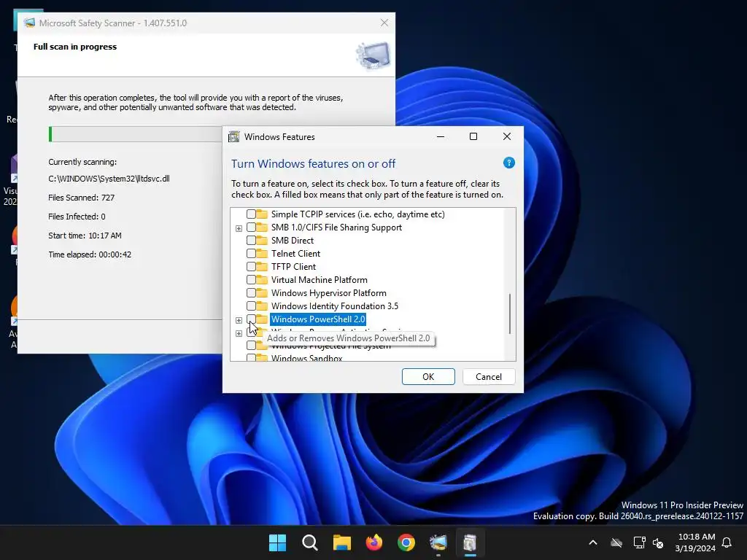
Task: Cancel the Windows Features dialog
Action: [x=489, y=377]
